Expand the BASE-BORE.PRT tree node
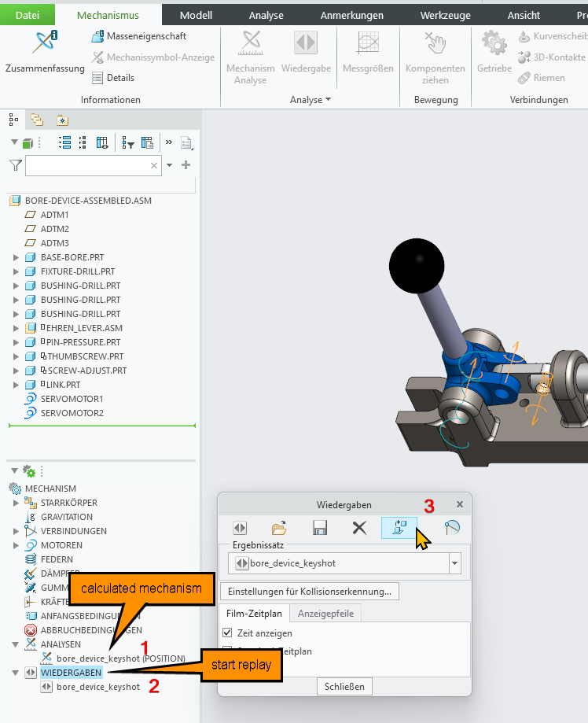The width and height of the screenshot is (588, 723). pos(17,257)
